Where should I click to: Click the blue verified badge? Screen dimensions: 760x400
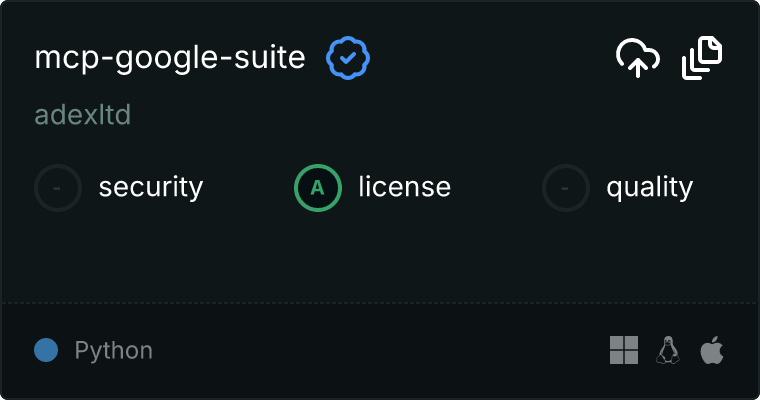[x=348, y=59]
